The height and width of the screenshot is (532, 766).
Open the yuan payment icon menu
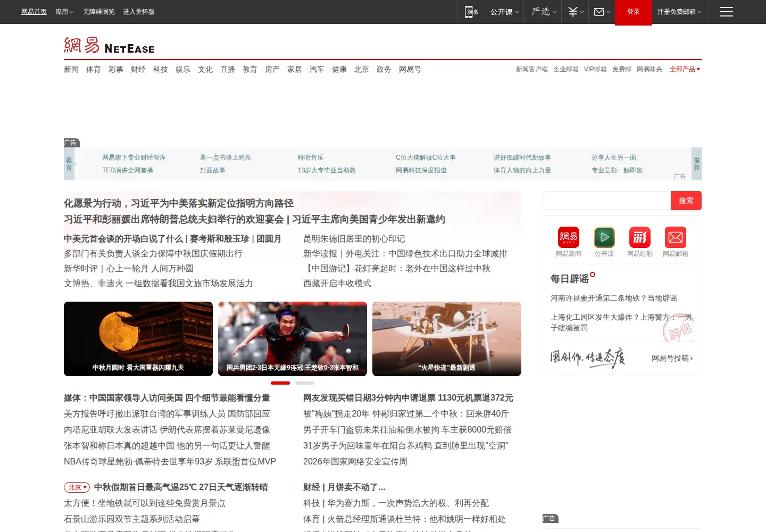click(x=575, y=12)
